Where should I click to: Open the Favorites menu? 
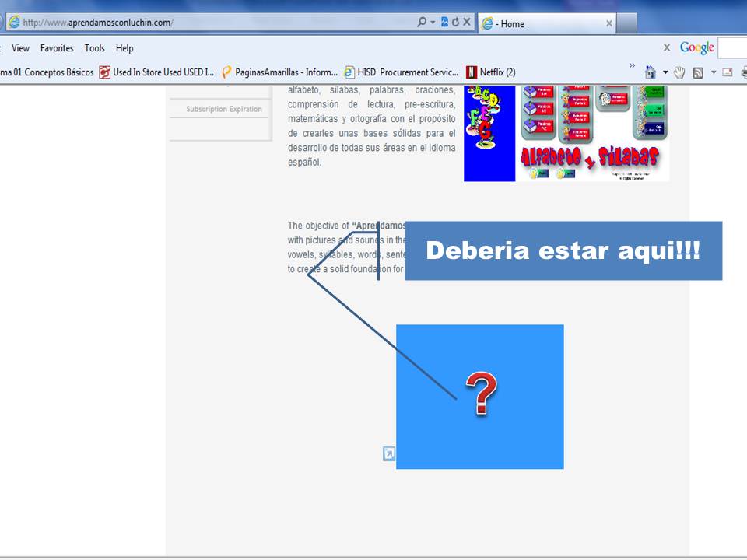(57, 48)
